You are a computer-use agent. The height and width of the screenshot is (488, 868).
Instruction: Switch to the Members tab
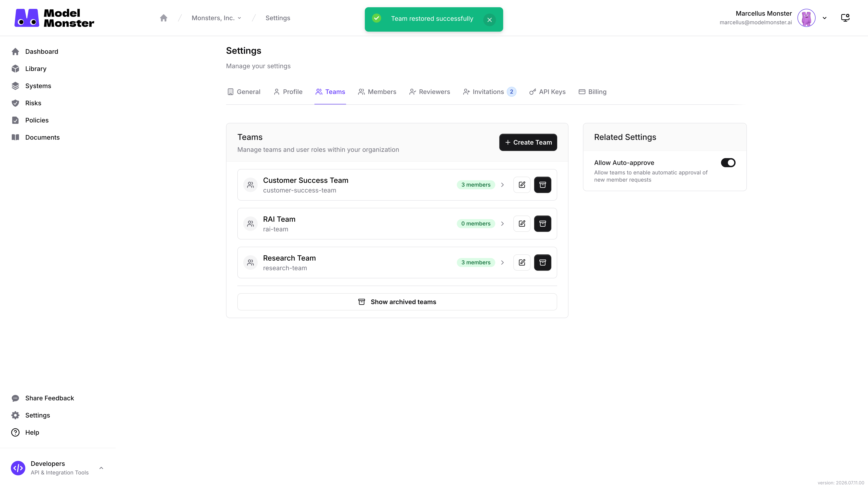pos(377,92)
